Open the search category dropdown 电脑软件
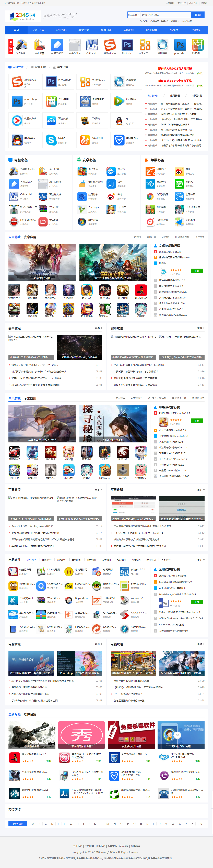 [134, 15]
